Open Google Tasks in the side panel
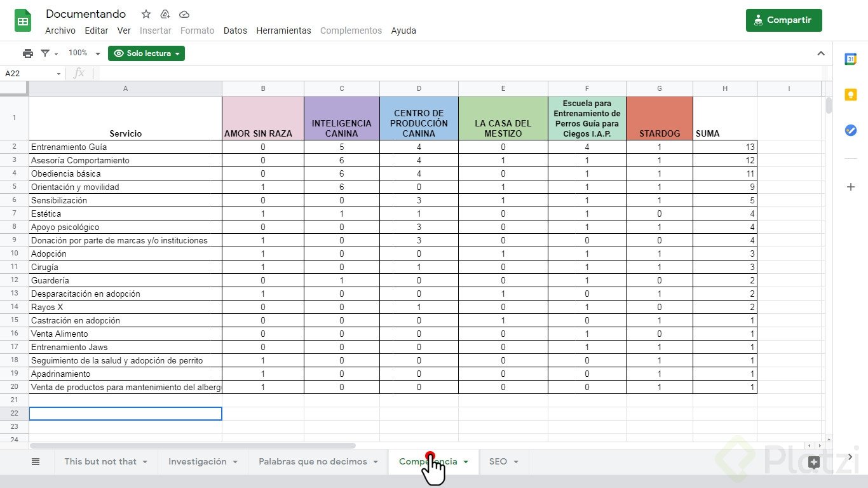The height and width of the screenshot is (488, 868). pos(850,130)
